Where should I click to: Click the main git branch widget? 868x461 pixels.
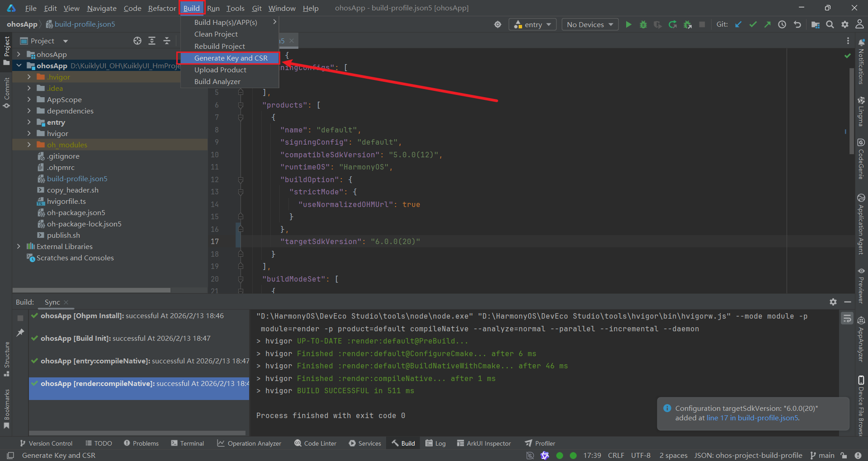822,455
